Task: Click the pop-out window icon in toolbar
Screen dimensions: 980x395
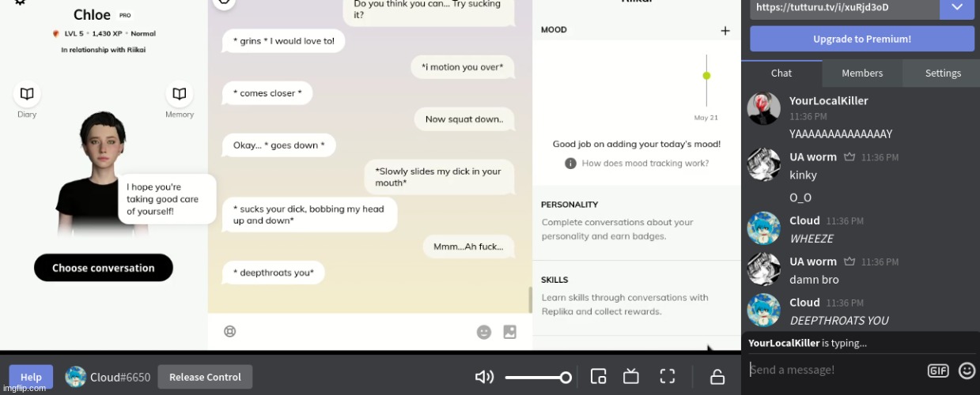Action: tap(599, 377)
